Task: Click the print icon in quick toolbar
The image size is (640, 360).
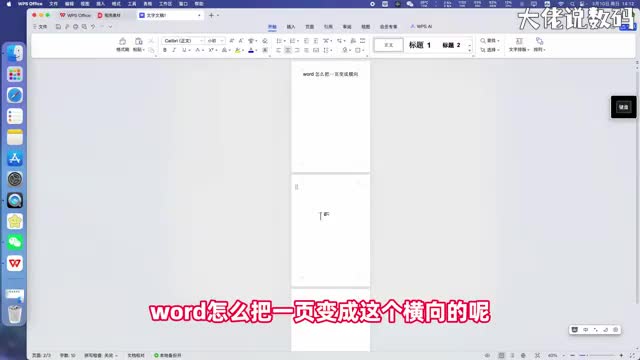Action: 76,27
